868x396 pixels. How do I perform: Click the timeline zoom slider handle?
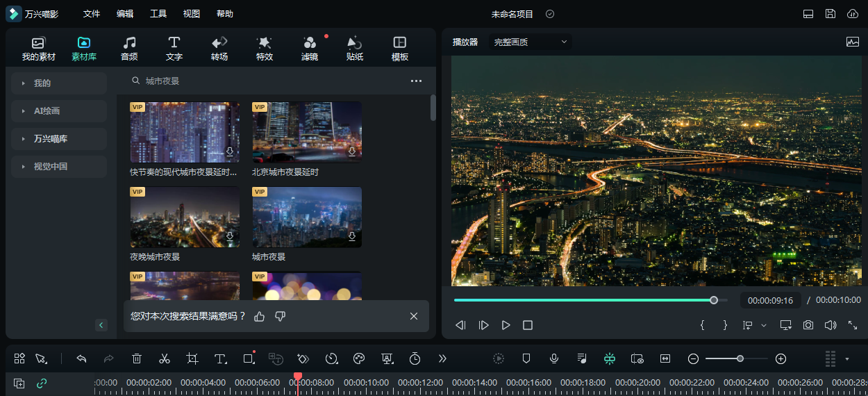740,358
